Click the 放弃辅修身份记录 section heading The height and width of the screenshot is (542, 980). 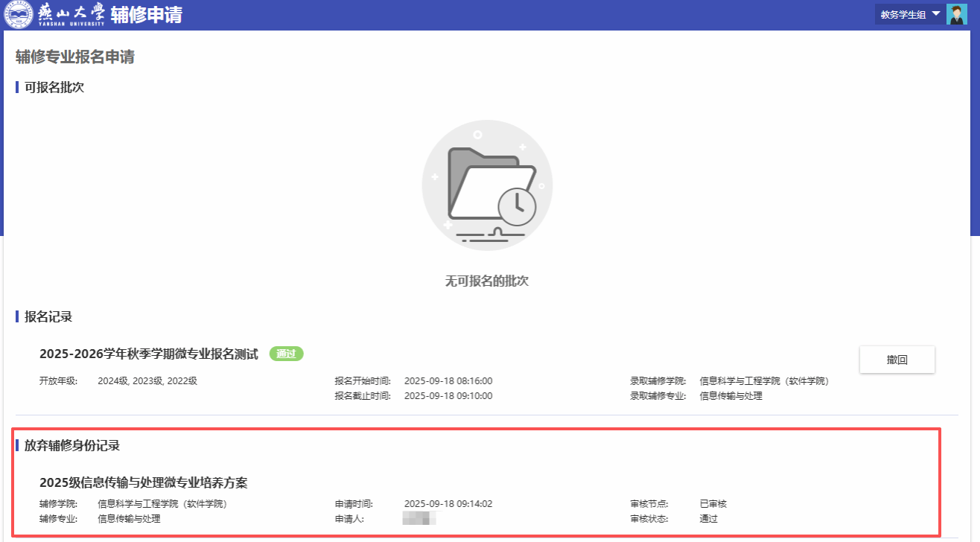[x=72, y=445]
